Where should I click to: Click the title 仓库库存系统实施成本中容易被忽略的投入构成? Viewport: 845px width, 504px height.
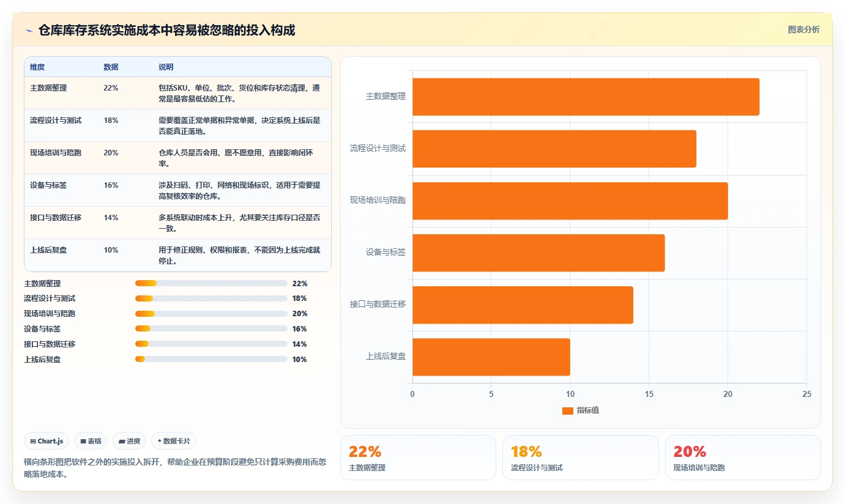[x=166, y=30]
